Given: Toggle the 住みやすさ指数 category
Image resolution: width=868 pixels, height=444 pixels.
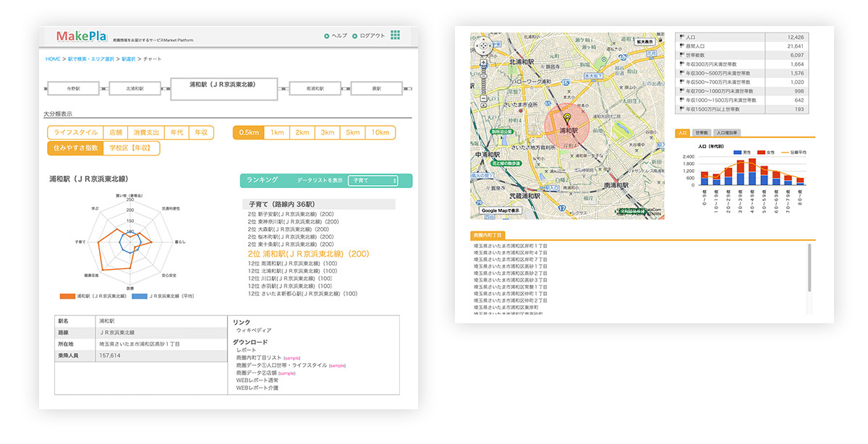Looking at the screenshot, I should click(x=75, y=148).
